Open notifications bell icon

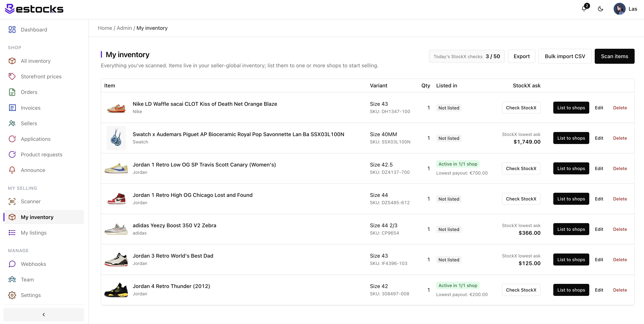tap(584, 9)
